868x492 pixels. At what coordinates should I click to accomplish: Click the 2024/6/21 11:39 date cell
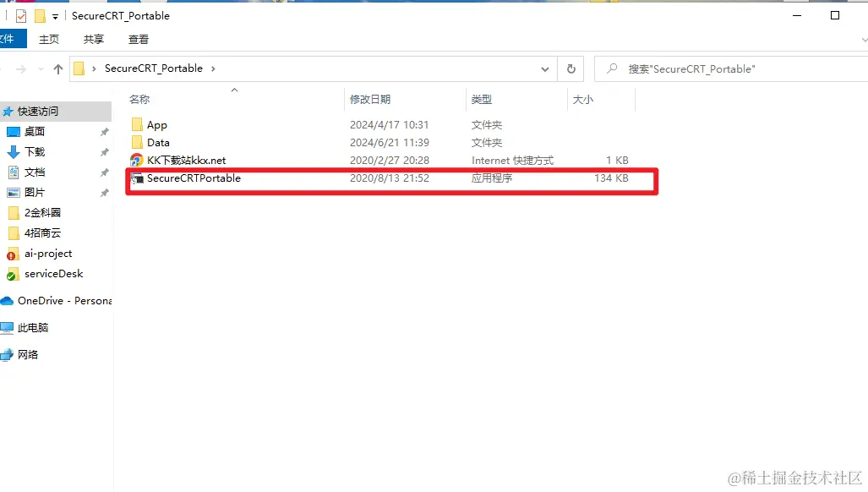pyautogui.click(x=389, y=143)
